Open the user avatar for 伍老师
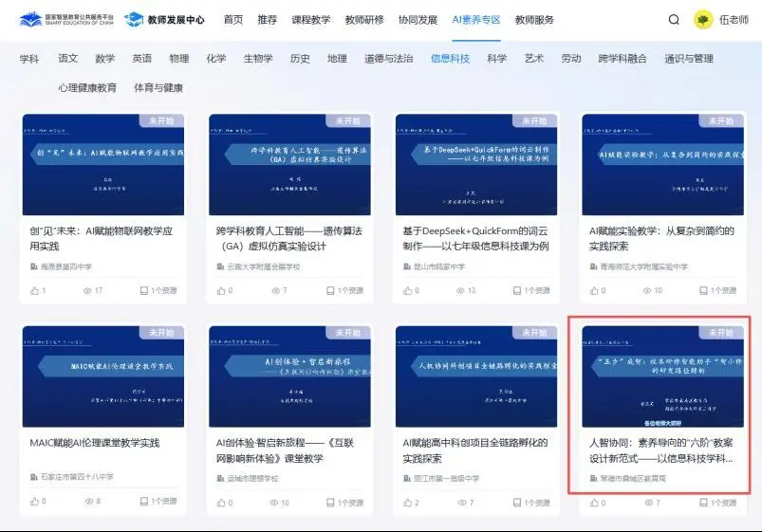Viewport: 762px width, 532px height. (703, 19)
